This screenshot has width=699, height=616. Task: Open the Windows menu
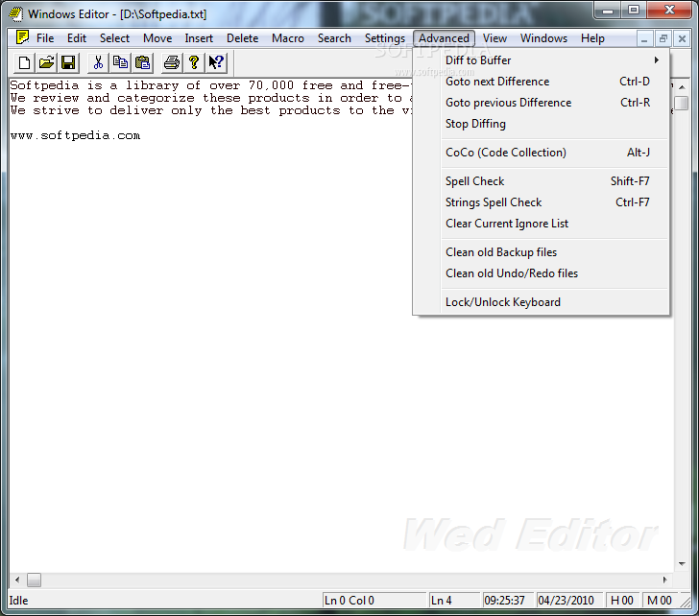click(x=543, y=38)
